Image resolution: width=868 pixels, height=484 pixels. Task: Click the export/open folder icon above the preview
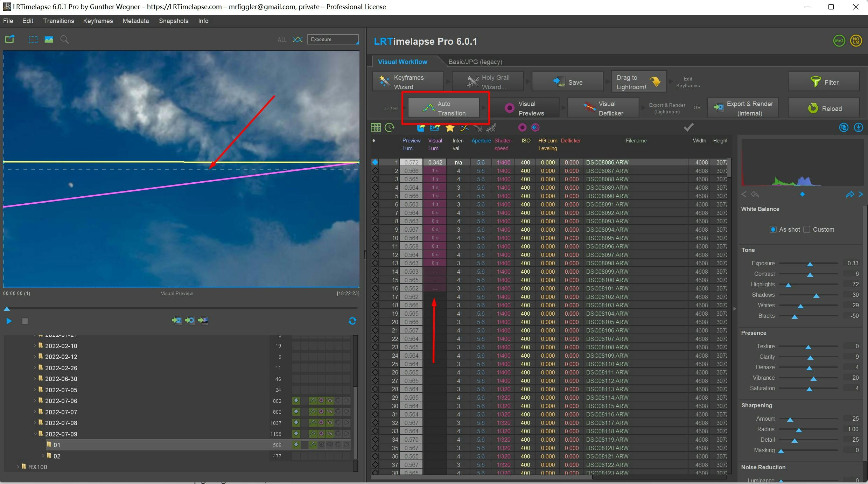tap(10, 39)
